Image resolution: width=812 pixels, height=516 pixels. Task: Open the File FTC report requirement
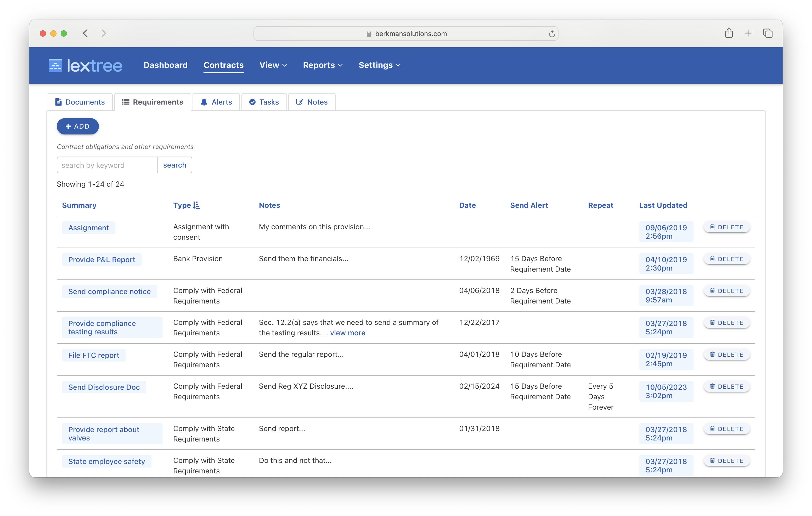94,355
